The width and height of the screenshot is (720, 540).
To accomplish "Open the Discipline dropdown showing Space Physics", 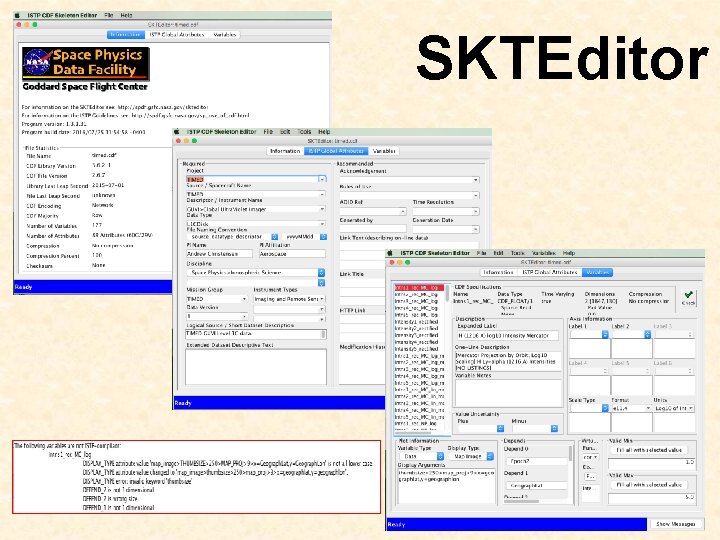I will point(256,272).
